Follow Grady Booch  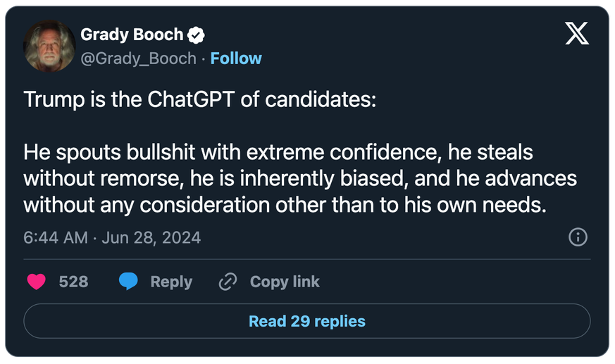pos(236,58)
